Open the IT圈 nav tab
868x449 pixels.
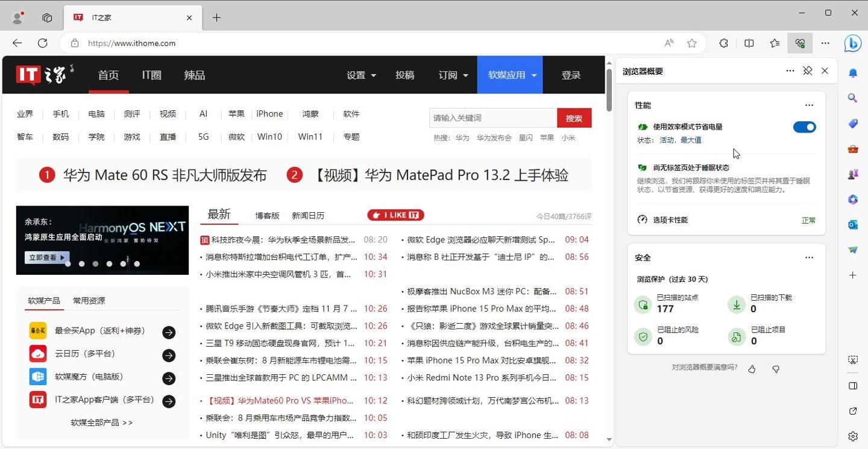tap(152, 75)
